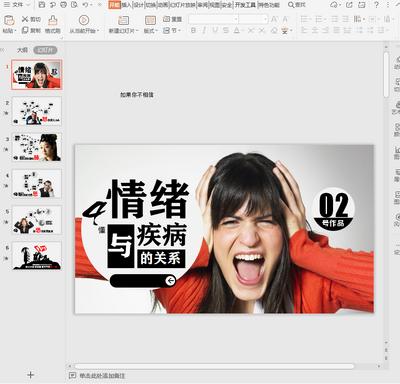Click the horizontal scrollbar below the slide
The width and height of the screenshot is (400, 384).
point(214,366)
